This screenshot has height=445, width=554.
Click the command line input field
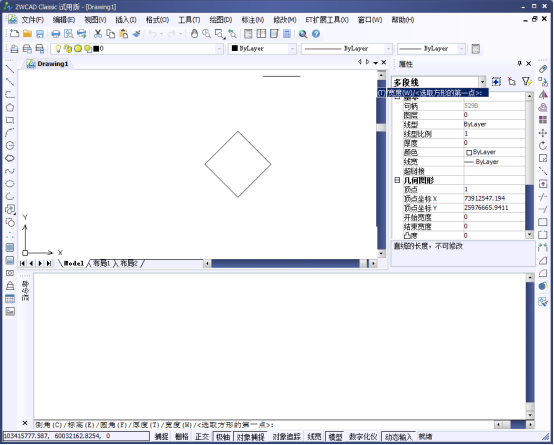pos(264,424)
